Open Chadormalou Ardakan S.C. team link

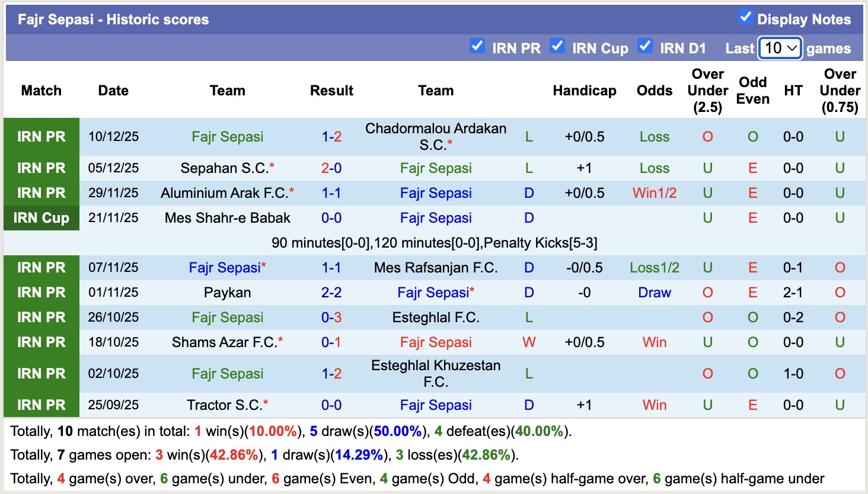pyautogui.click(x=435, y=137)
